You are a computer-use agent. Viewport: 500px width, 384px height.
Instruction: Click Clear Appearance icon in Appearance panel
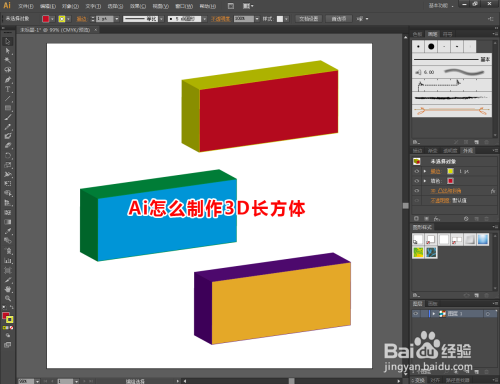466,219
